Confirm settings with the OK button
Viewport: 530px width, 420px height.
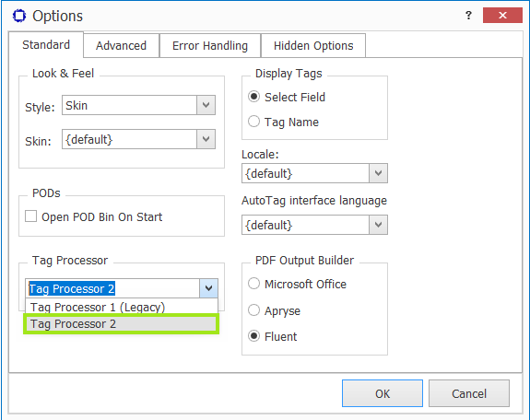383,393
